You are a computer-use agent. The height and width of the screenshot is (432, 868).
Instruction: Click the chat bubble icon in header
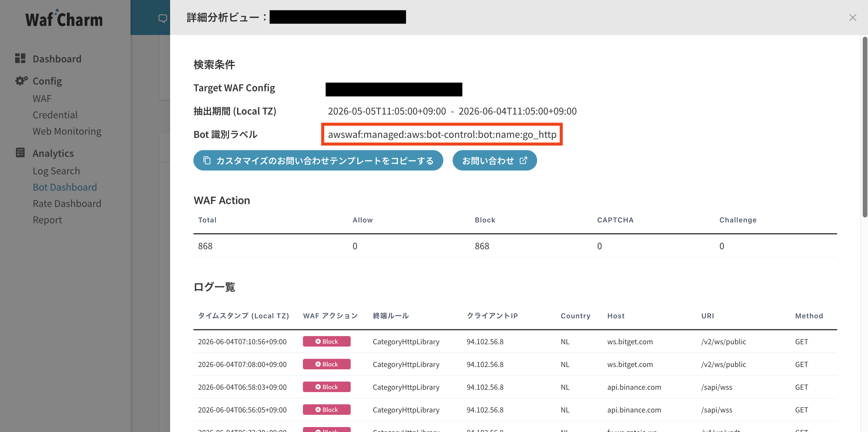163,18
